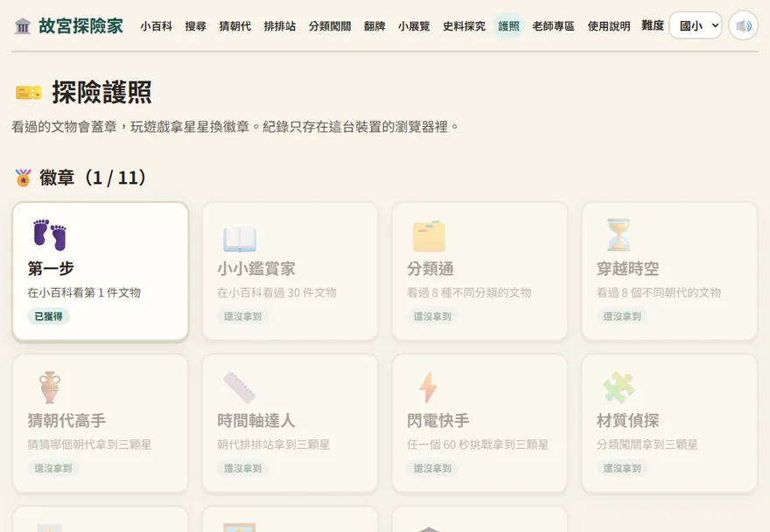Click the open book icon of 小小鑑賞家
The image size is (770, 532).
point(240,239)
